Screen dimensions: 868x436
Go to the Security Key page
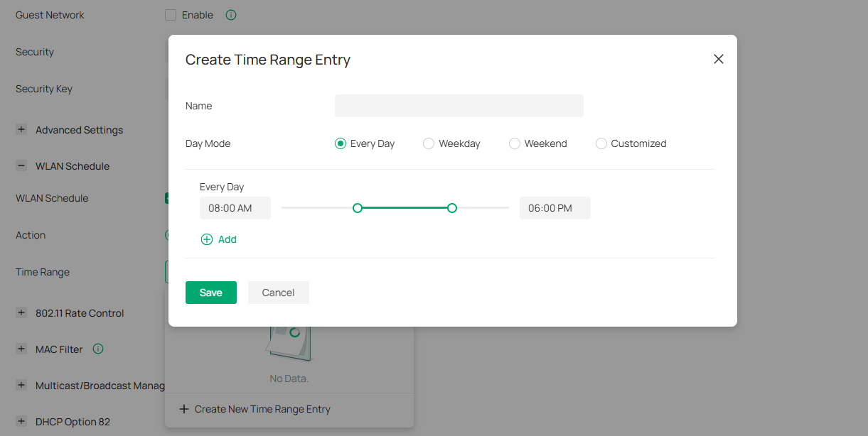point(43,88)
